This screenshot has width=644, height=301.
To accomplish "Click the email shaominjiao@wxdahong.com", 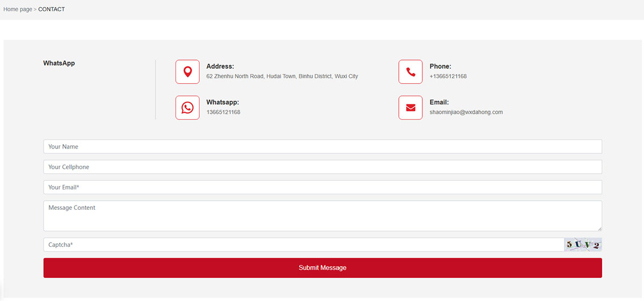I will (x=466, y=112).
